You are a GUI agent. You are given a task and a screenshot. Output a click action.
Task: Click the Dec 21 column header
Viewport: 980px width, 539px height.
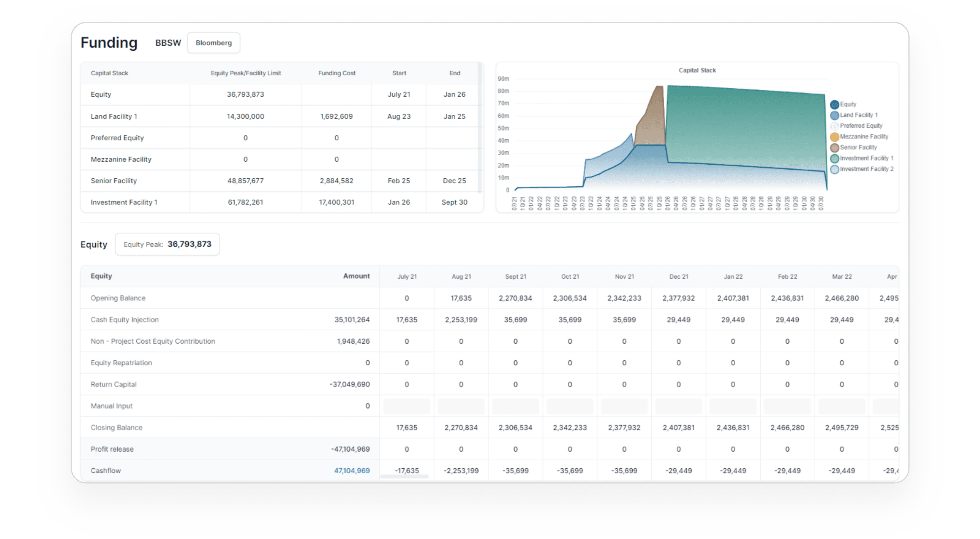click(x=679, y=277)
